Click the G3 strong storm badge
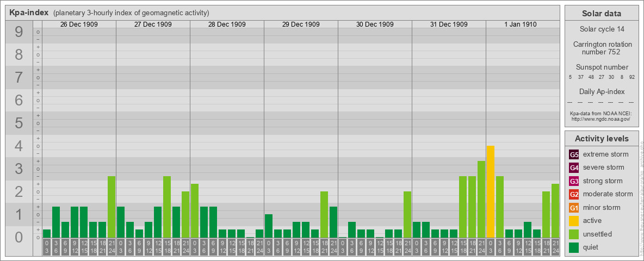The height and width of the screenshot is (261, 644). (x=574, y=181)
